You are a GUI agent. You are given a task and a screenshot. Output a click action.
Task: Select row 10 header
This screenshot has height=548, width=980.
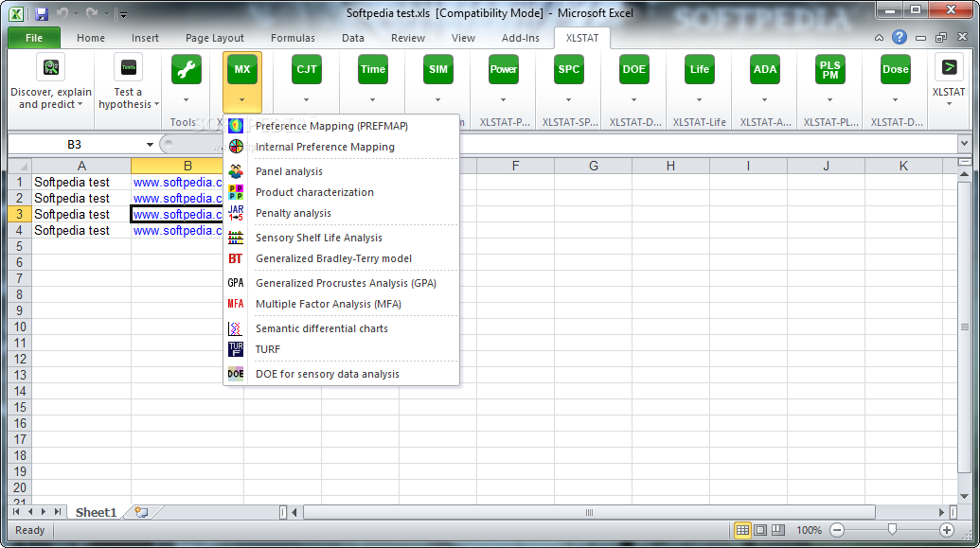(x=19, y=327)
